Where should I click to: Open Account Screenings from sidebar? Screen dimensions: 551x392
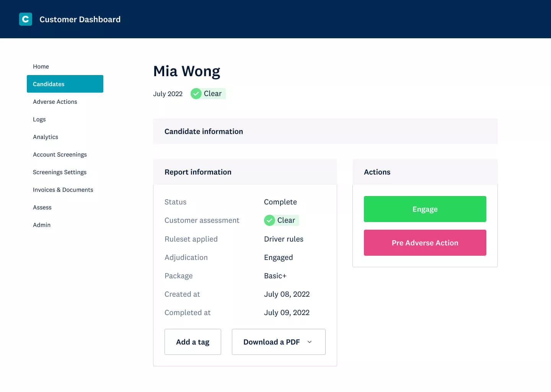click(60, 154)
